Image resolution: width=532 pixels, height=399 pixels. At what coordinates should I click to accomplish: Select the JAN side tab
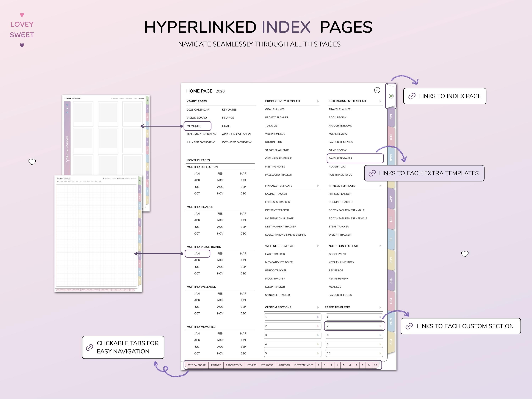pos(391,117)
